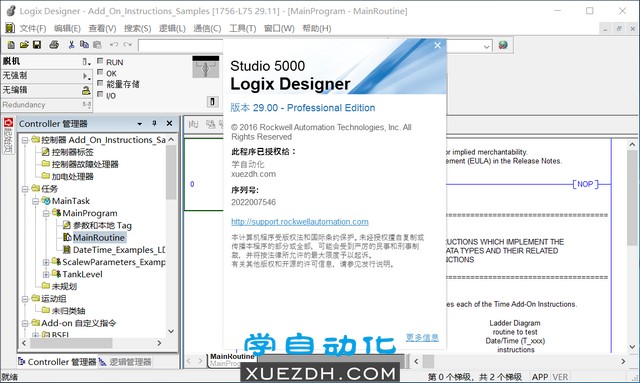Click the Print toolbar icon

[x=54, y=45]
